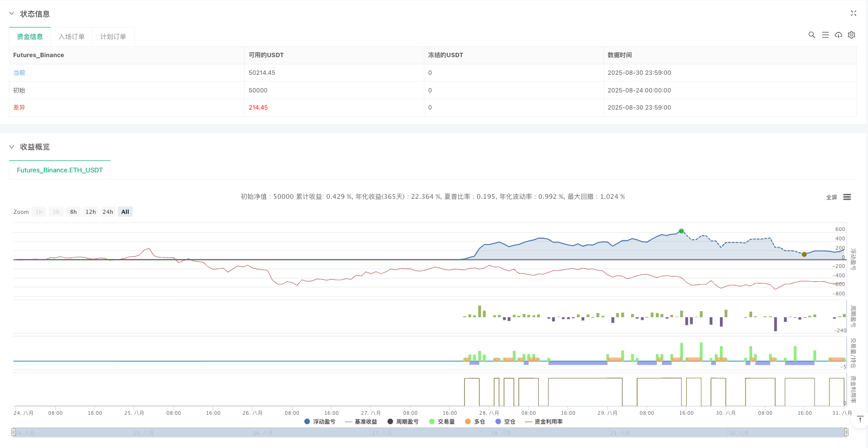Switch to the 计划订单 tab
This screenshot has height=448, width=868.
pos(113,37)
